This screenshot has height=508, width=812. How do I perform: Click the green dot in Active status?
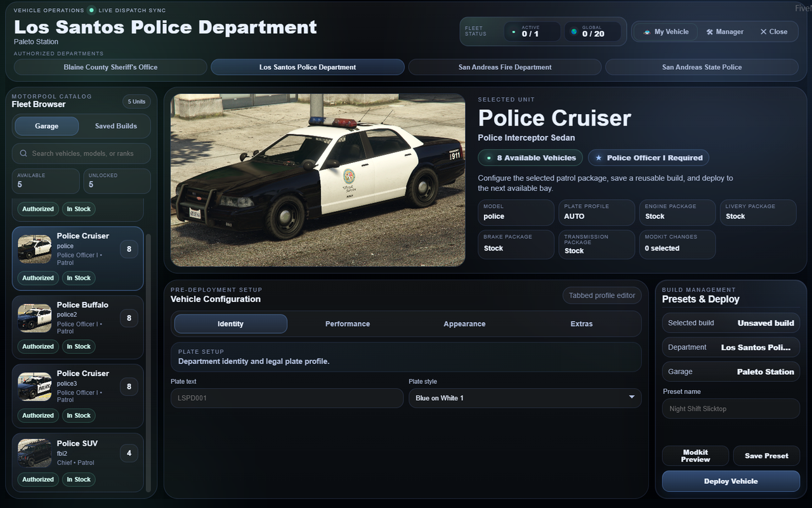(x=513, y=32)
